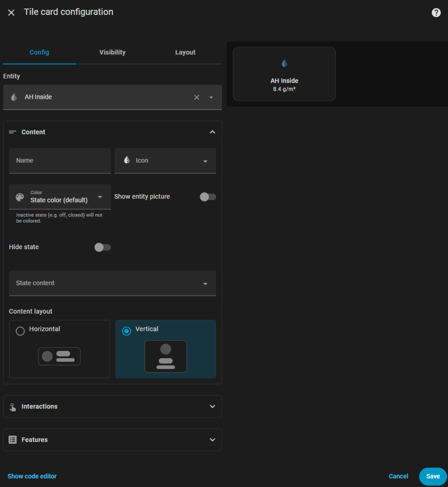Click the Vertical layout preview thumbnail
This screenshot has width=448, height=487.
point(166,356)
